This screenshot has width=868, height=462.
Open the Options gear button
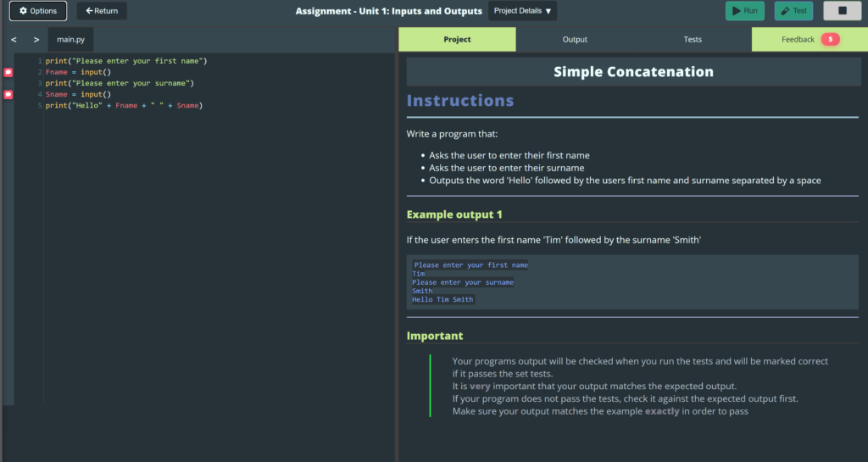pos(38,11)
